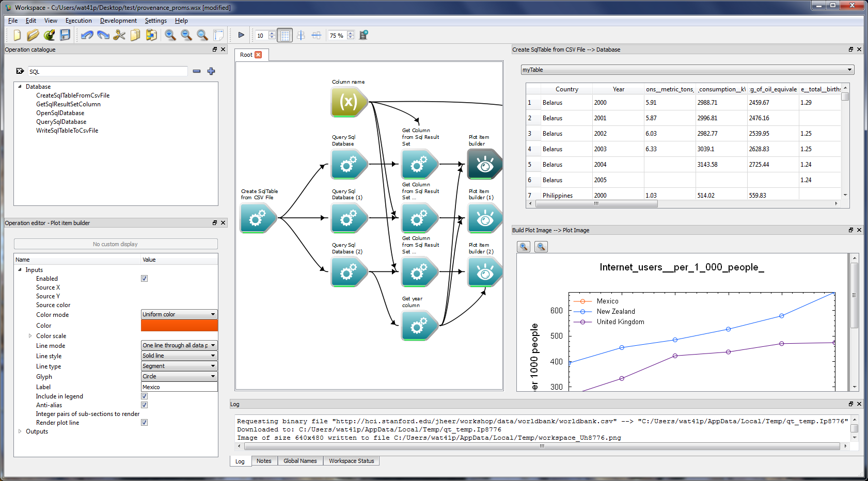Uncheck Include in legend checkbox
This screenshot has width=868, height=481.
click(145, 396)
